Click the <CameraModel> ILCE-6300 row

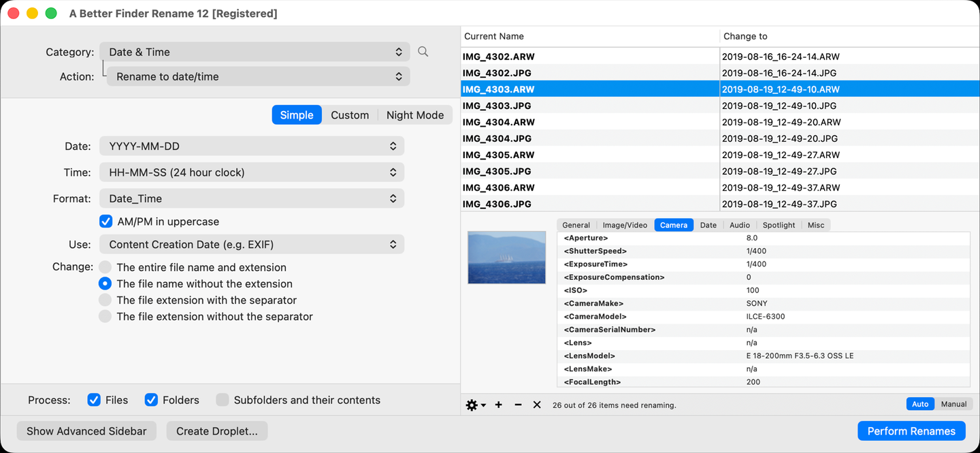(x=764, y=316)
